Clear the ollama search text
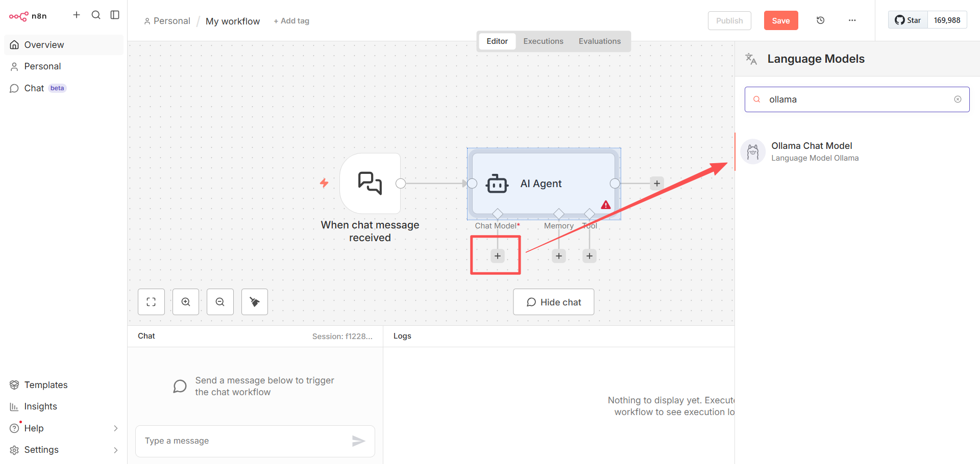 click(958, 99)
